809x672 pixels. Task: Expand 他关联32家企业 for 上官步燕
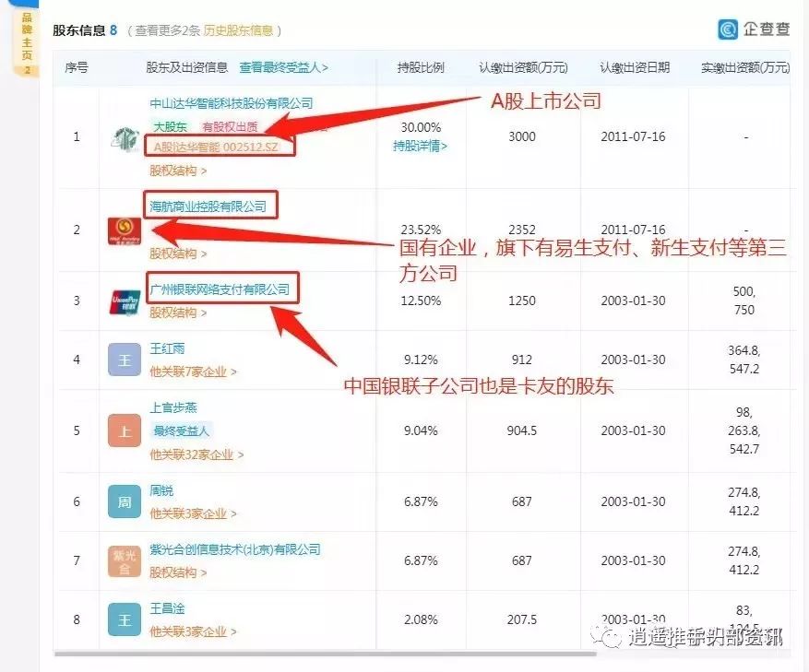coord(196,454)
